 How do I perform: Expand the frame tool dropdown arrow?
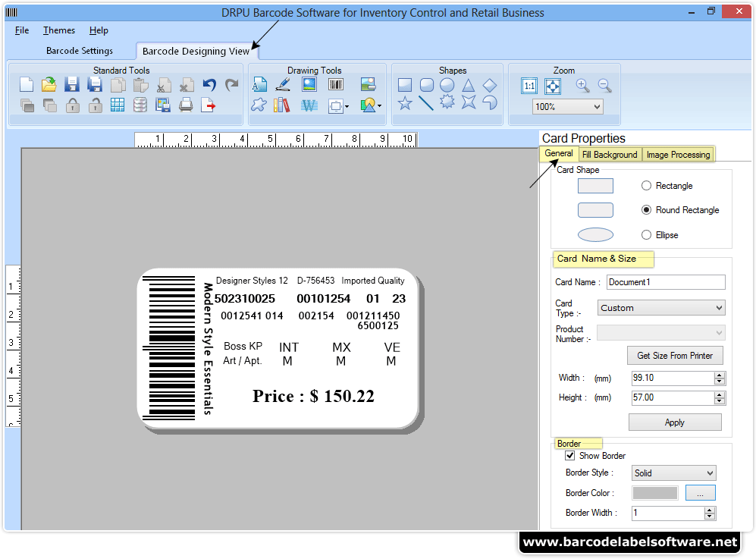(x=347, y=107)
